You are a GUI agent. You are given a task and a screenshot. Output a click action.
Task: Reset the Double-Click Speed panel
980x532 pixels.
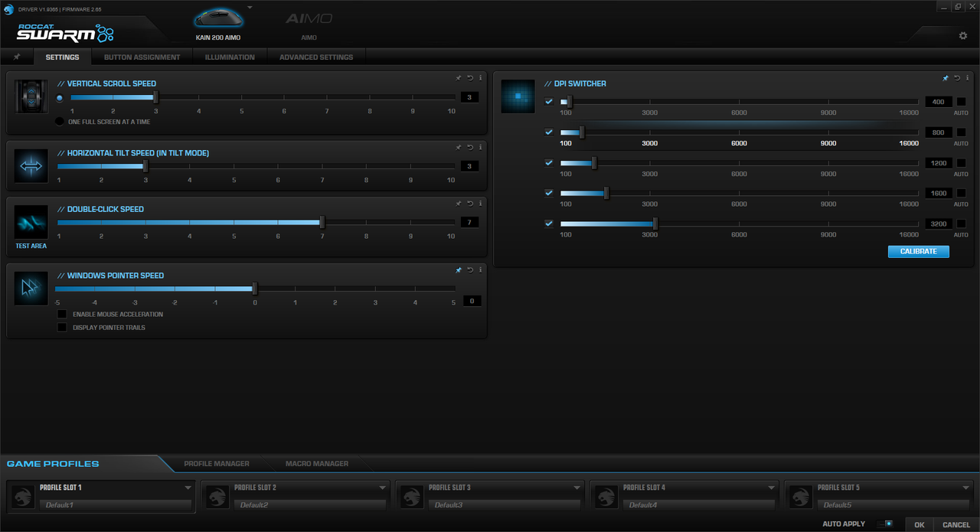(470, 204)
